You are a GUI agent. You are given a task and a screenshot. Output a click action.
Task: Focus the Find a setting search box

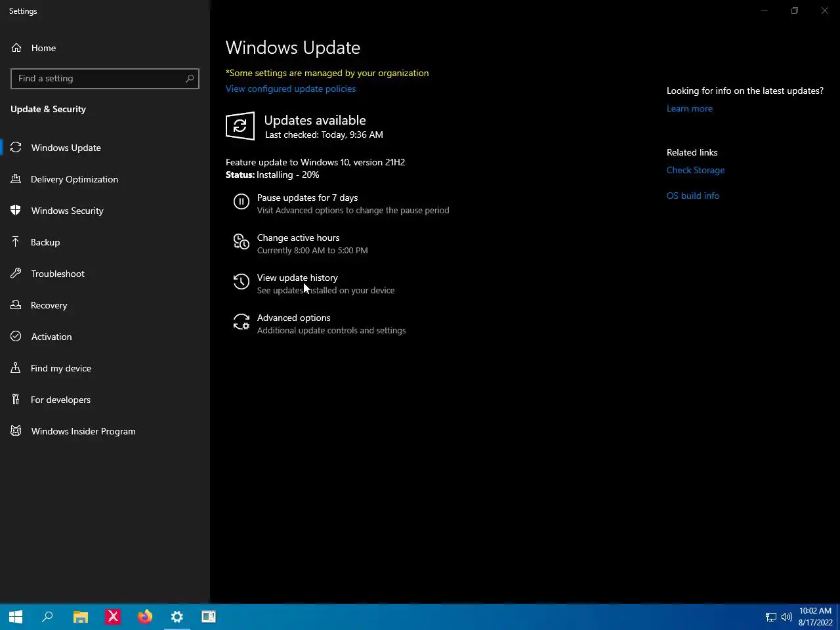coord(105,79)
